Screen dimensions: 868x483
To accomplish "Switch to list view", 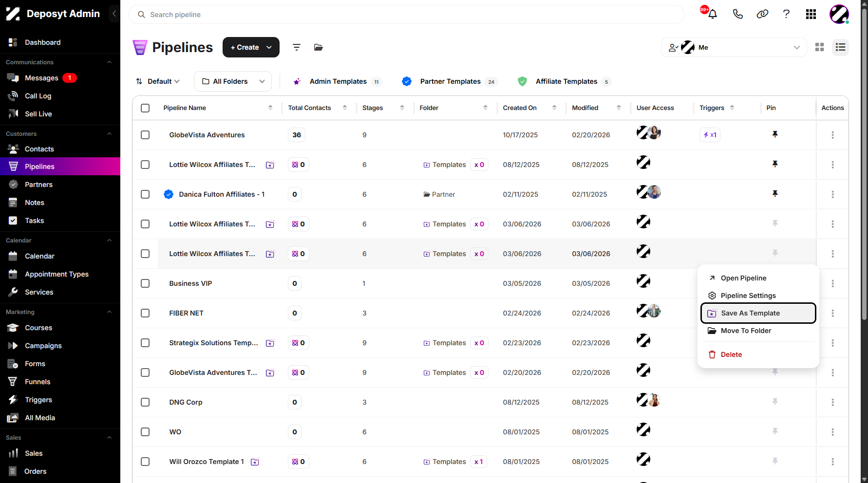I will (x=840, y=47).
